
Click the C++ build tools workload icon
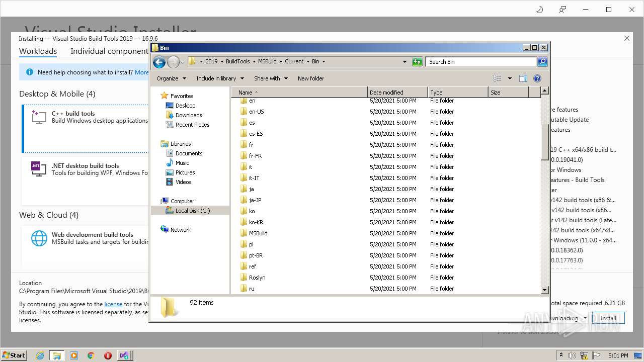[x=39, y=117]
